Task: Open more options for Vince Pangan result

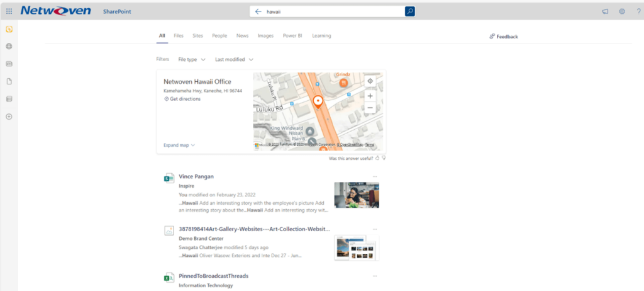Action: (375, 176)
